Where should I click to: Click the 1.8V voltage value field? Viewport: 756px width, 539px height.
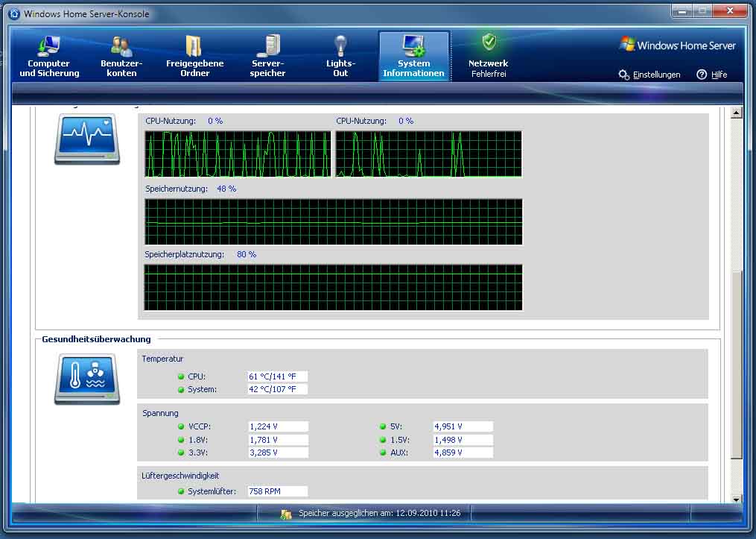tap(278, 440)
